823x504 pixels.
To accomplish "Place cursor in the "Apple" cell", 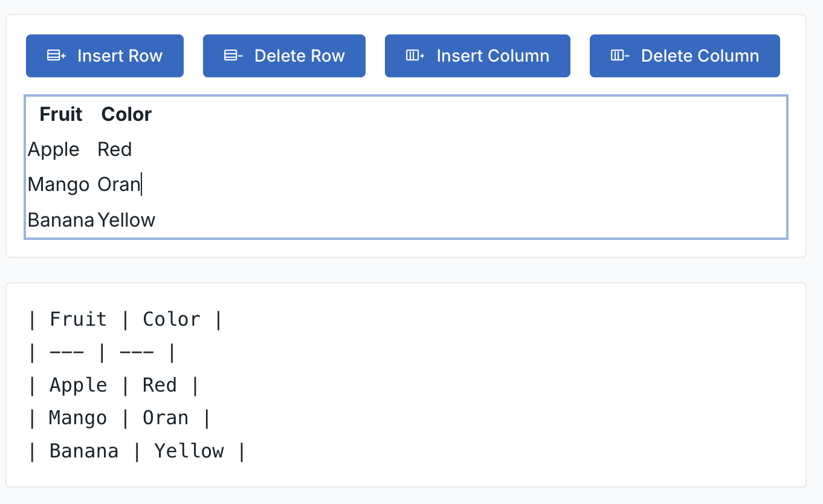I will pos(54,149).
